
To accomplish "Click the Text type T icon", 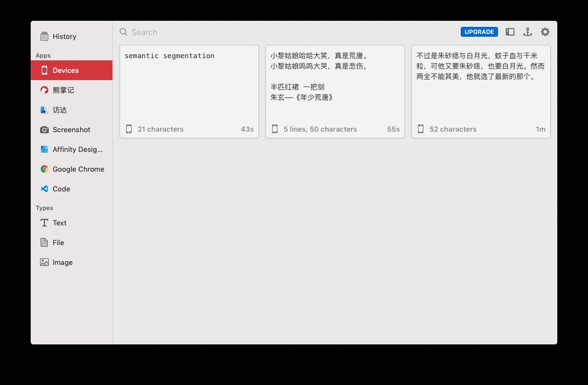I will 44,223.
